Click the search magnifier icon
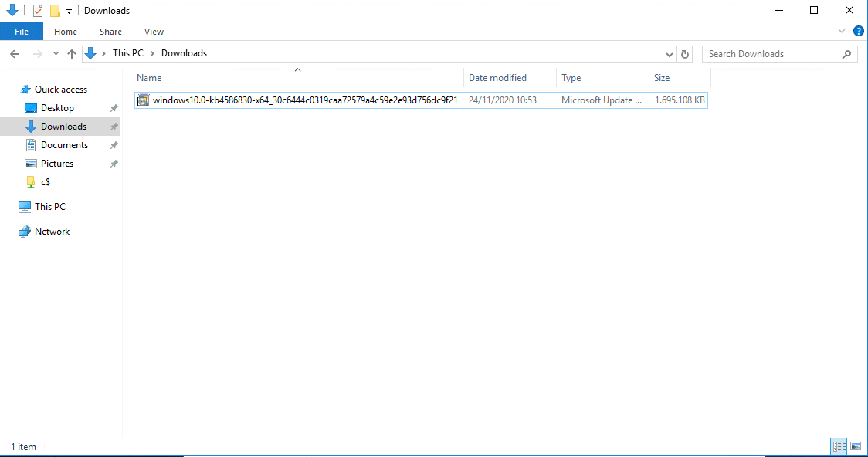 (x=846, y=54)
